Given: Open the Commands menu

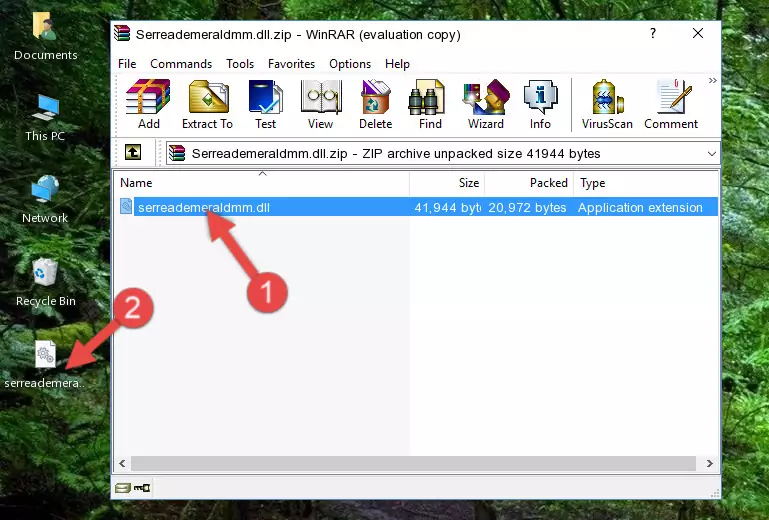Looking at the screenshot, I should coord(181,64).
